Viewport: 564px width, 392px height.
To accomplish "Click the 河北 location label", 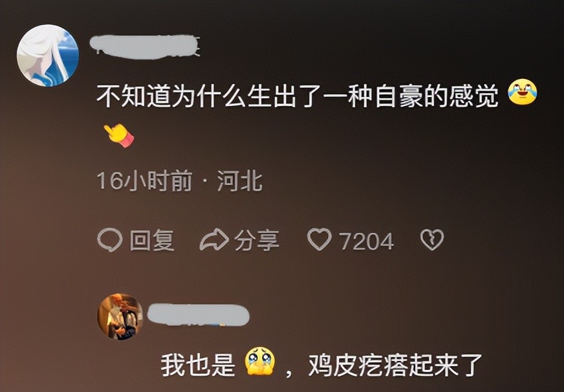I will pyautogui.click(x=239, y=181).
